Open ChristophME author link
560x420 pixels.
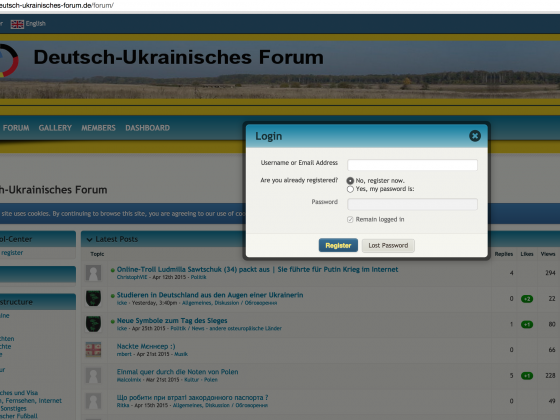pos(132,277)
